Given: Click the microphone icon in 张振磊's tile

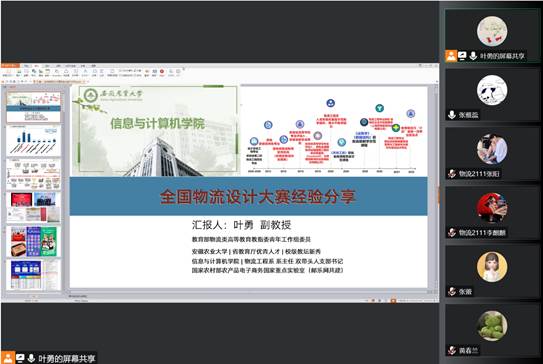Looking at the screenshot, I should coord(452,115).
